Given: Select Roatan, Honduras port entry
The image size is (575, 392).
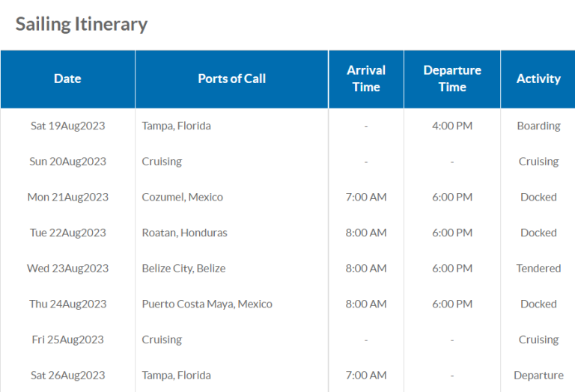Looking at the screenshot, I should 184,233.
